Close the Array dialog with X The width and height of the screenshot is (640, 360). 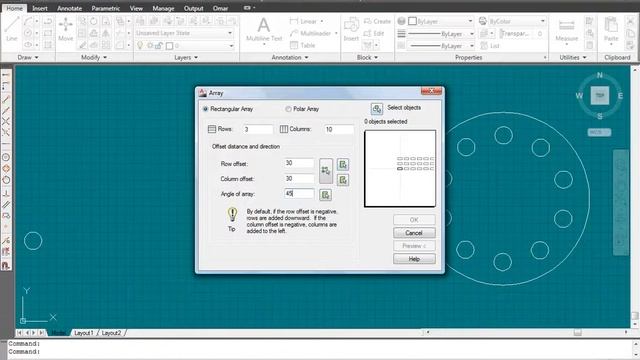coord(431,91)
